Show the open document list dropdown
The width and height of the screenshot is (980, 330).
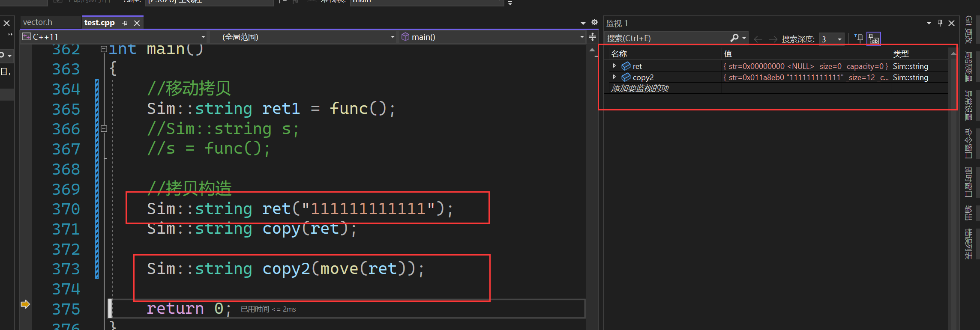coord(583,23)
